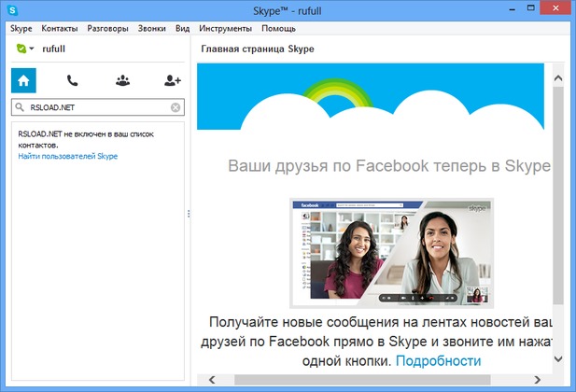Click the vertical scrollbar thumb
The height and width of the screenshot is (392, 576).
click(558, 195)
